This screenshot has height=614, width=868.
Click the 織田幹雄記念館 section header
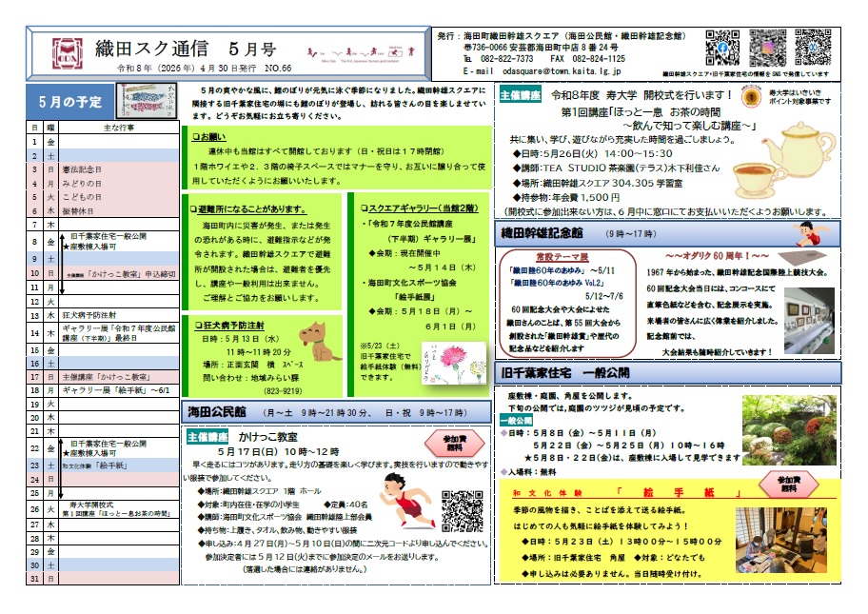pyautogui.click(x=667, y=233)
